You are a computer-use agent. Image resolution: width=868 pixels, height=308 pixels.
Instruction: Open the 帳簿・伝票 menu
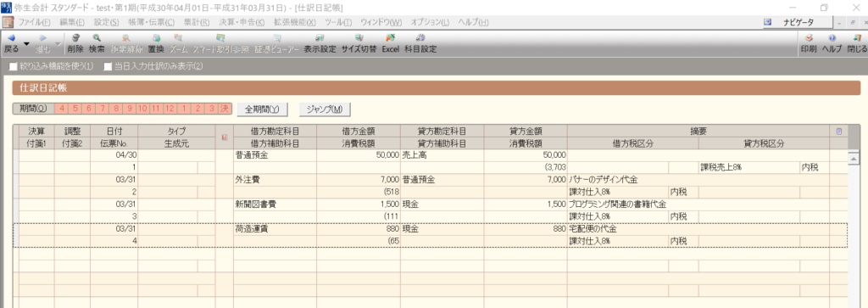pos(151,22)
